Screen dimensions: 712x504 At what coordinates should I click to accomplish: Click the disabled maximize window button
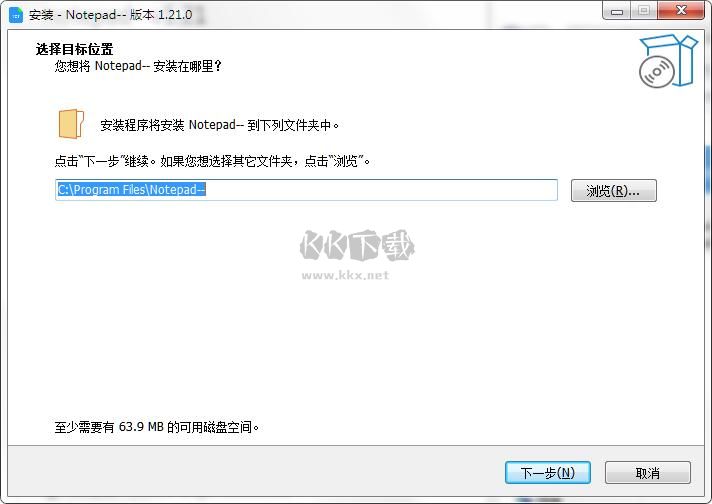[x=643, y=10]
